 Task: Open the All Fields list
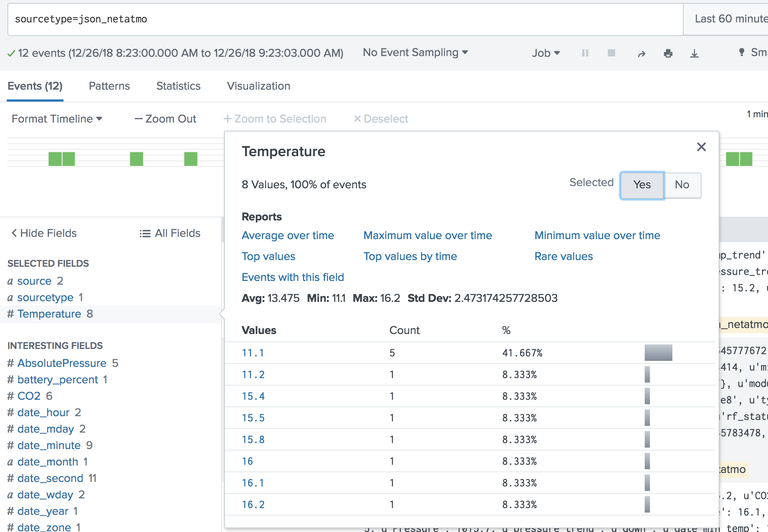(170, 233)
